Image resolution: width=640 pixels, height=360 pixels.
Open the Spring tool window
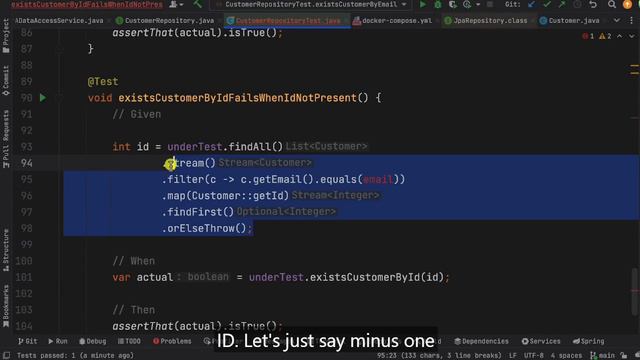coord(588,341)
